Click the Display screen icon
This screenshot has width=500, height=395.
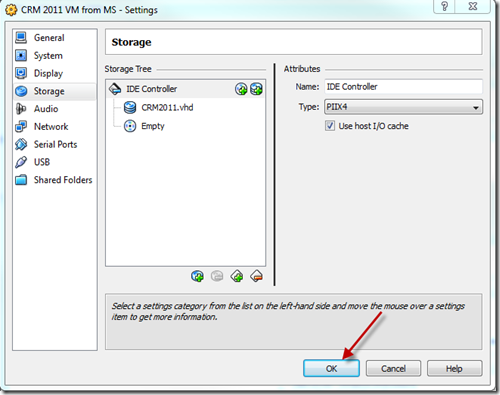pos(21,73)
